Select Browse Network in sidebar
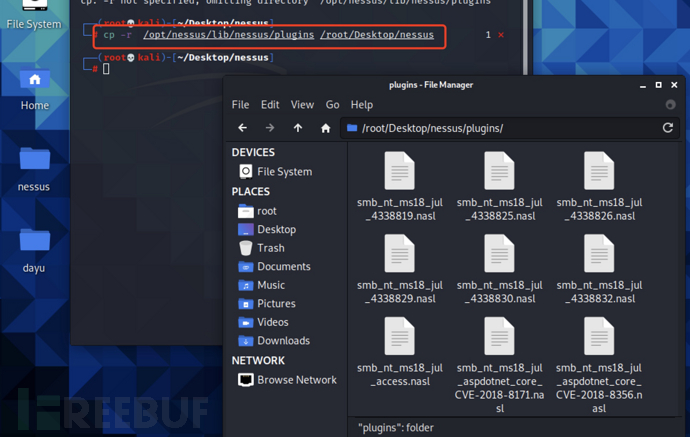The width and height of the screenshot is (690, 437). (287, 380)
